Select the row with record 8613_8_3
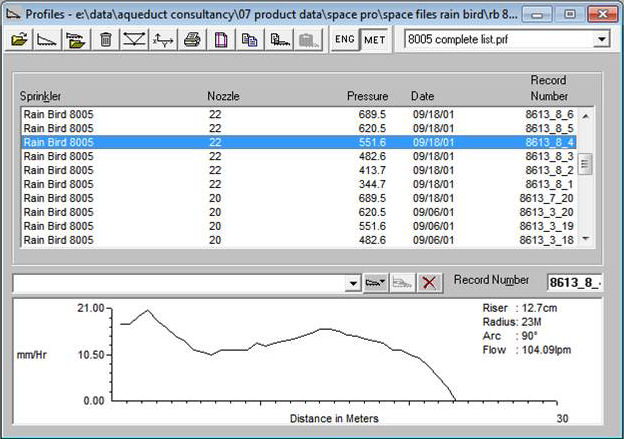The width and height of the screenshot is (624, 439). [298, 156]
